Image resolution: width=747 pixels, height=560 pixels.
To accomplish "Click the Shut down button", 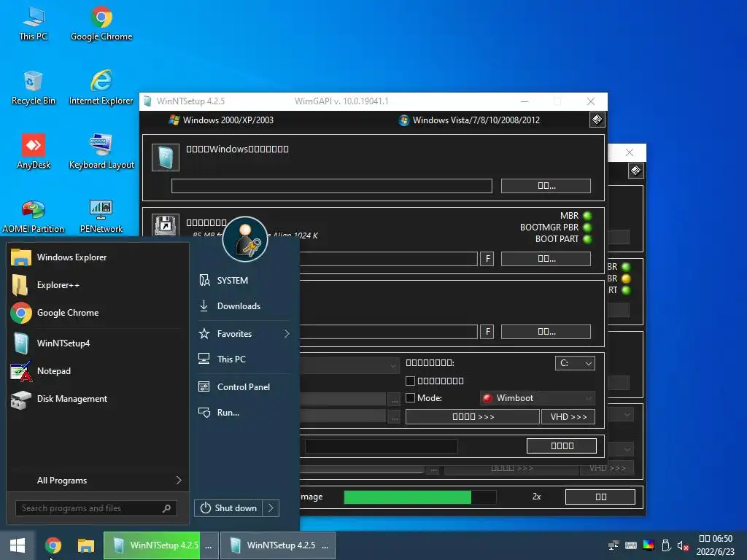I will point(228,508).
